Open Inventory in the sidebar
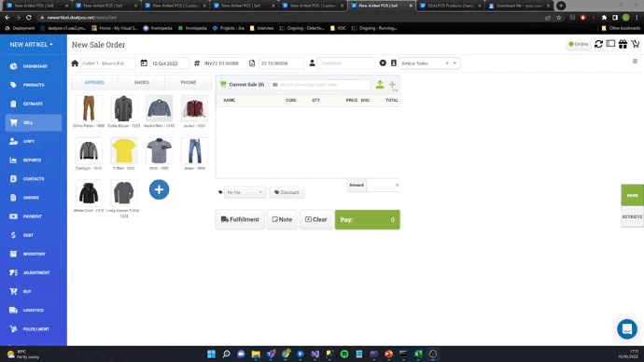The width and height of the screenshot is (644, 362). (x=34, y=254)
